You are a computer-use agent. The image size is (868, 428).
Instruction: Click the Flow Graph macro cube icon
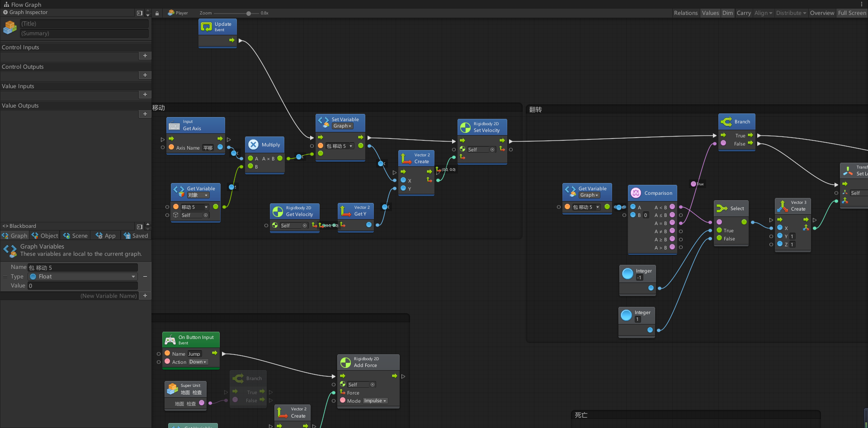point(9,28)
